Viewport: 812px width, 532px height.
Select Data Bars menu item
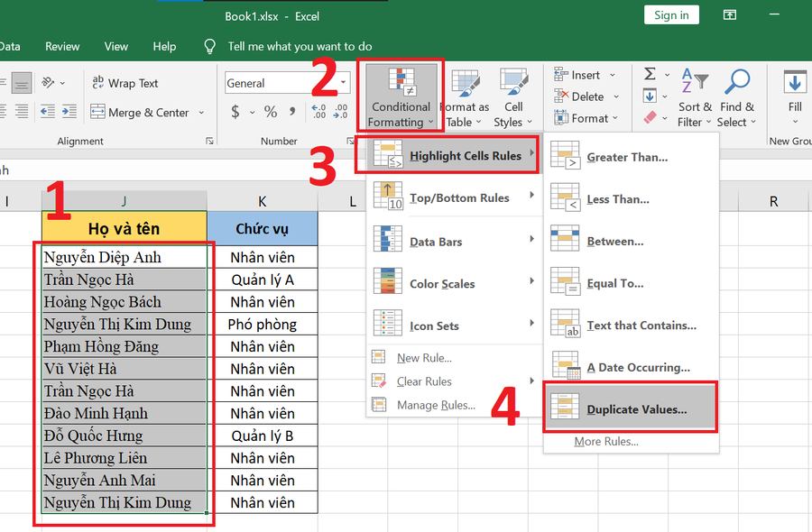coord(452,241)
